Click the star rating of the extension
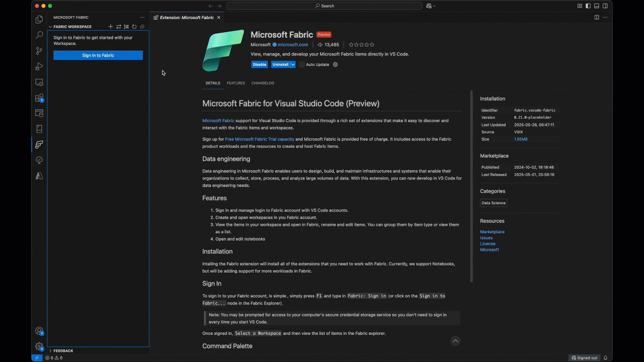 pyautogui.click(x=361, y=45)
